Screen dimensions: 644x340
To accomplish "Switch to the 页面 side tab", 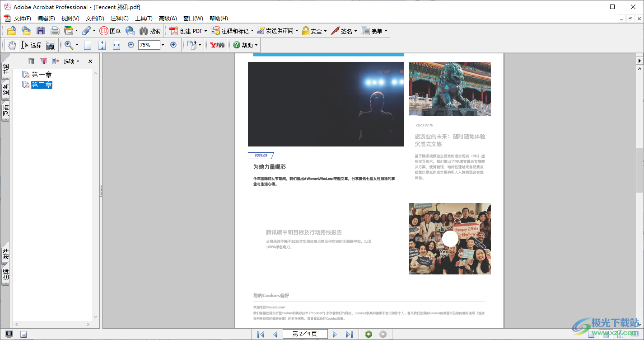I will click(5, 111).
